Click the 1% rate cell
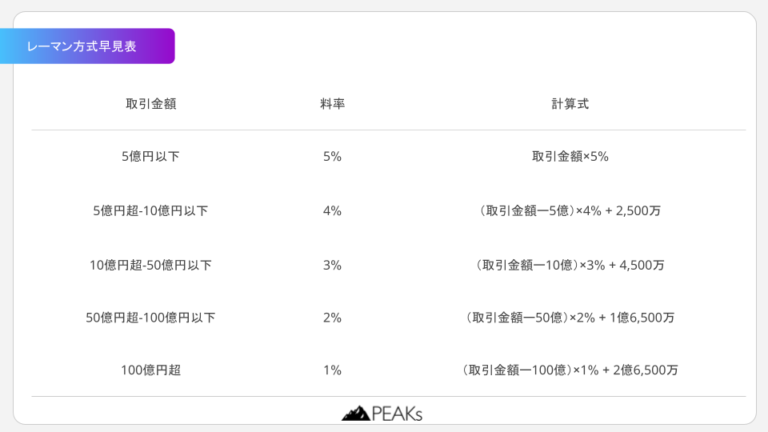 pos(332,370)
